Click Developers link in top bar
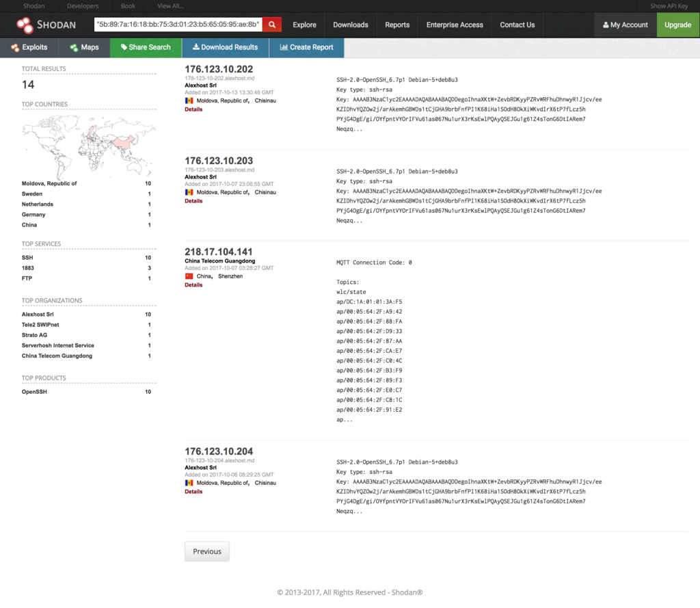 tap(83, 5)
